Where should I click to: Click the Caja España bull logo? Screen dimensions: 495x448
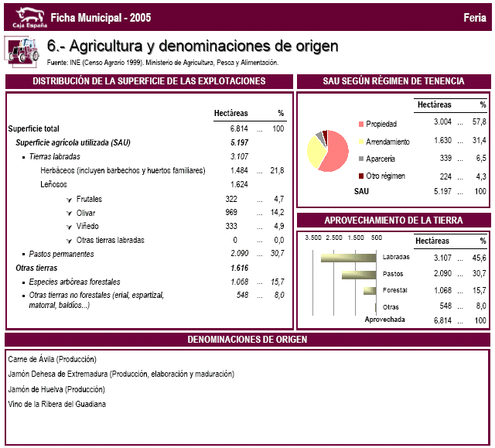[30, 17]
